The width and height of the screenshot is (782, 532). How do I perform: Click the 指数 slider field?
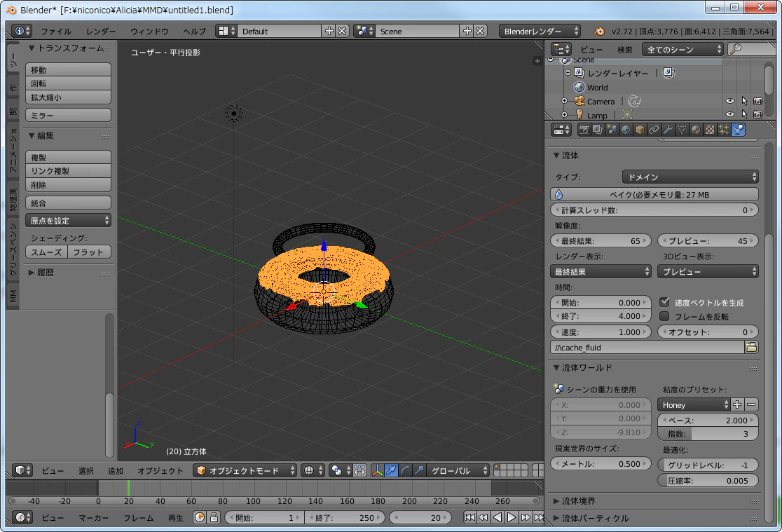point(708,434)
